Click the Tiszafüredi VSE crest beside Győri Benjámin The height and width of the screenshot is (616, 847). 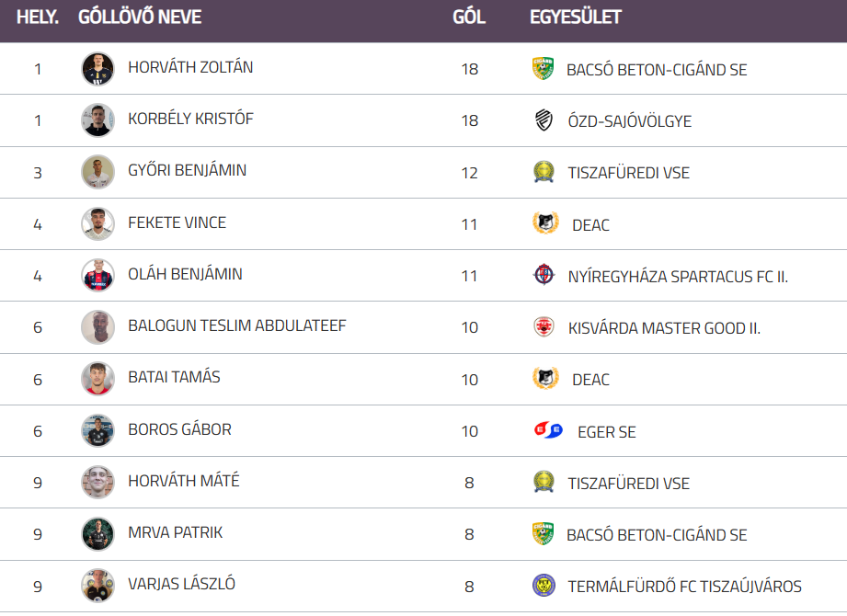pos(544,172)
